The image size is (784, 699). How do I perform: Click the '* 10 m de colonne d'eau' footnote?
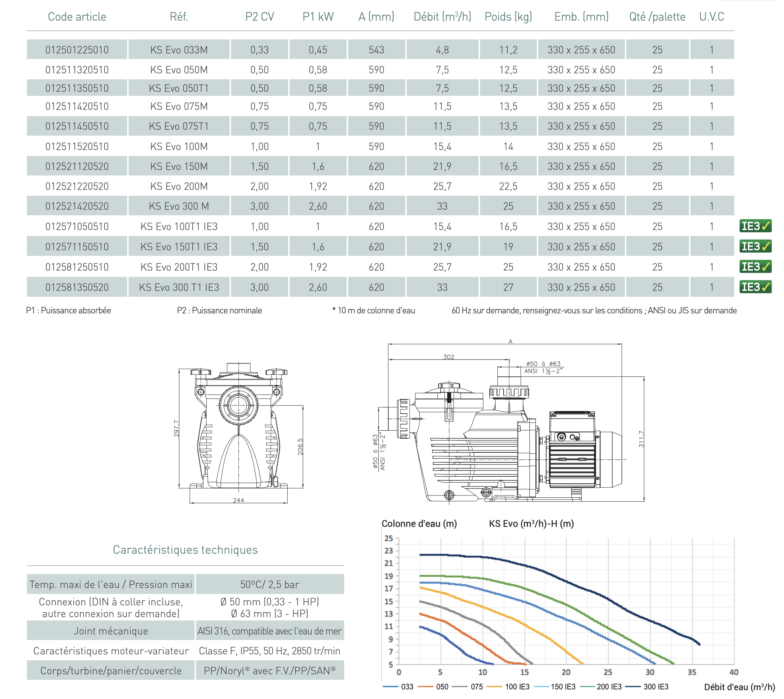373,310
